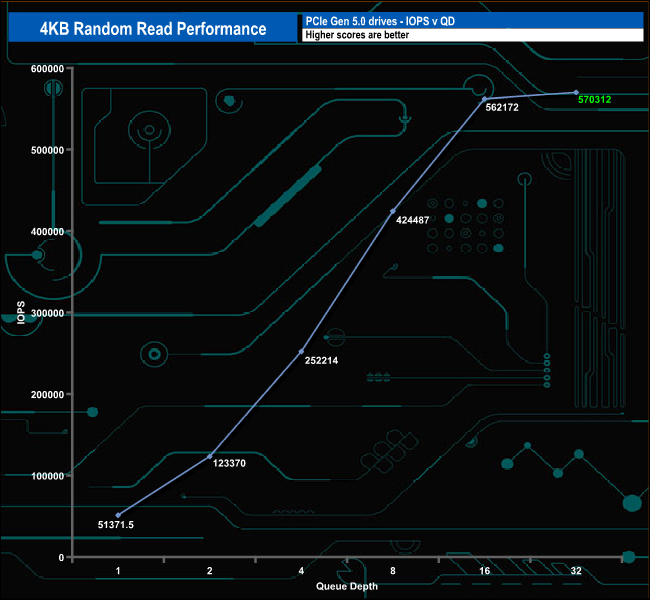Viewport: 650px width, 600px height.
Task: Select the data point for 424487
Action: click(x=393, y=211)
